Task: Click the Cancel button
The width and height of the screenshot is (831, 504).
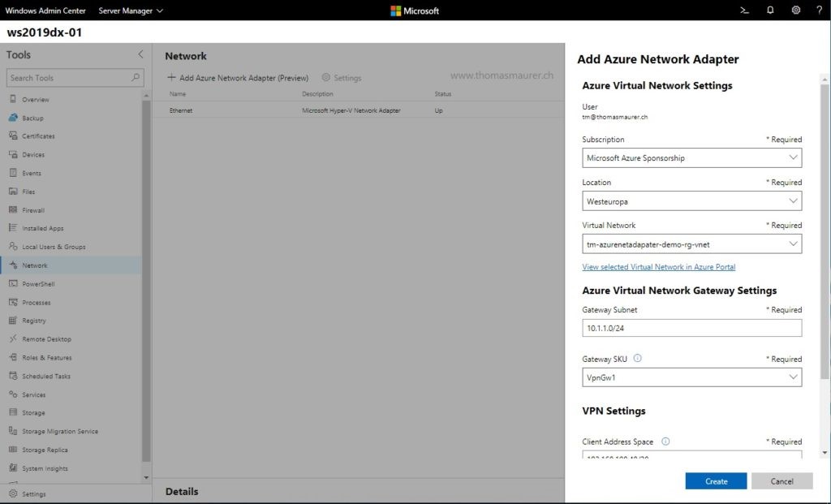Action: 781,481
